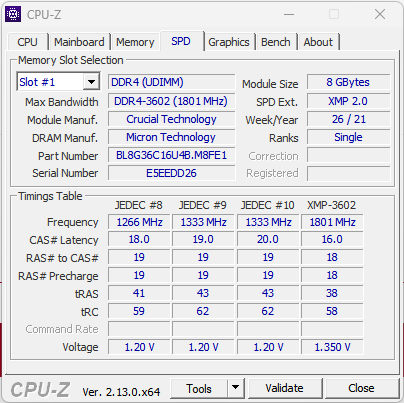Close CPU-Z with the title bar X
Viewport: 404px width, 403px height.
380,14
